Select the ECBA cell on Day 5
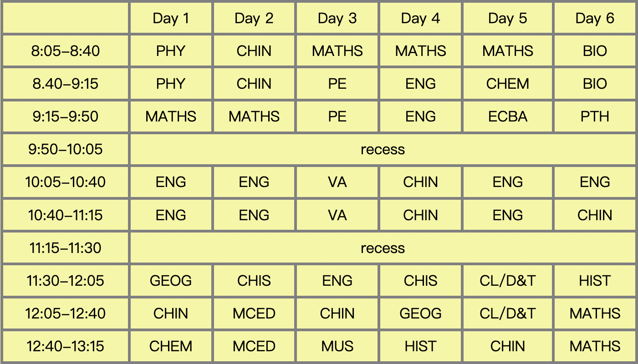Image resolution: width=638 pixels, height=364 pixels. (507, 116)
